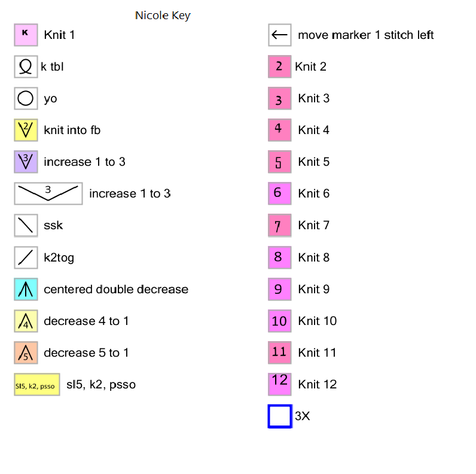Click the yo circle symbol
This screenshot has width=476, height=474.
tap(26, 98)
